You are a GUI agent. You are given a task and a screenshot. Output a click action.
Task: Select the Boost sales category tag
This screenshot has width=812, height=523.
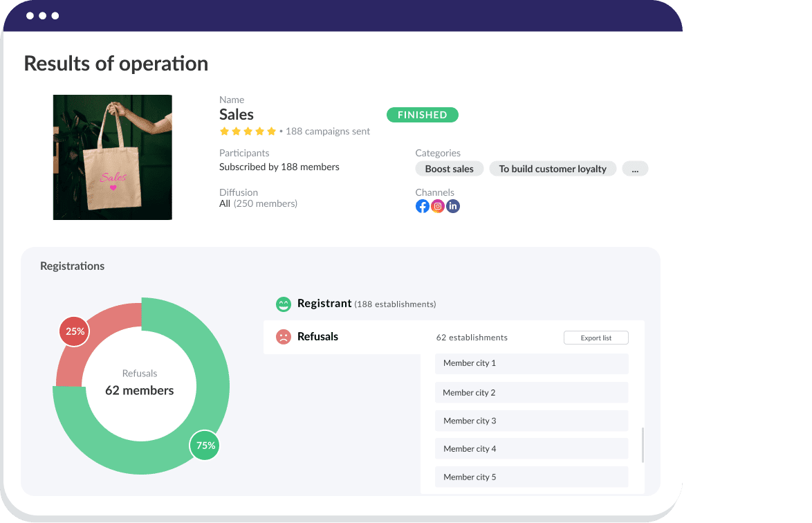pos(449,169)
